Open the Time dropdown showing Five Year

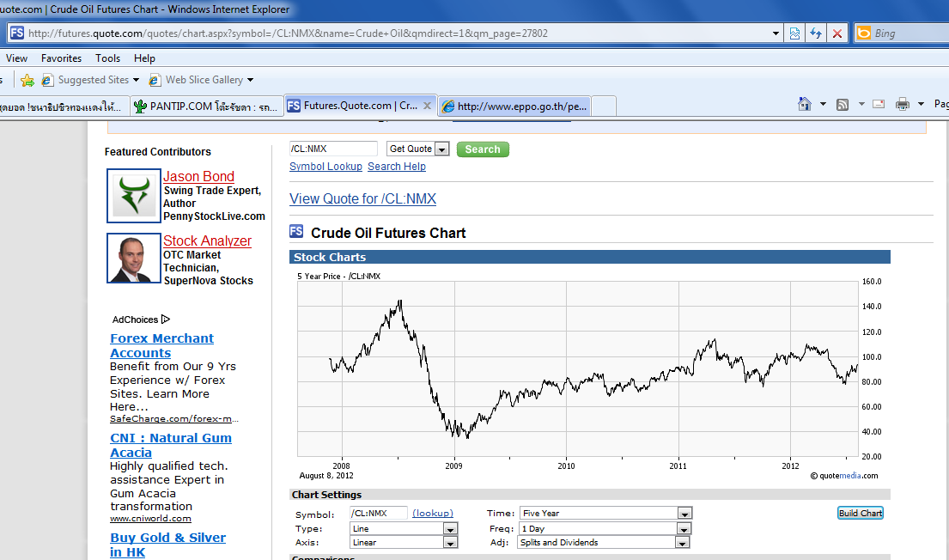click(x=605, y=514)
